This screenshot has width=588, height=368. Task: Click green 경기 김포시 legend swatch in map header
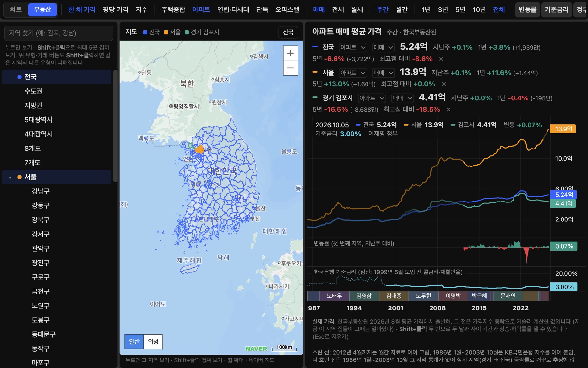187,32
